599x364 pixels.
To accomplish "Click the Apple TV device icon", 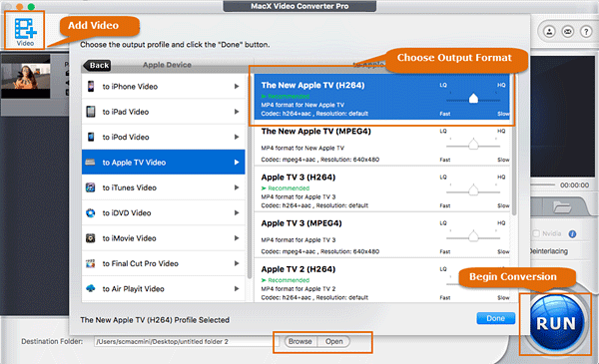I will (90, 163).
